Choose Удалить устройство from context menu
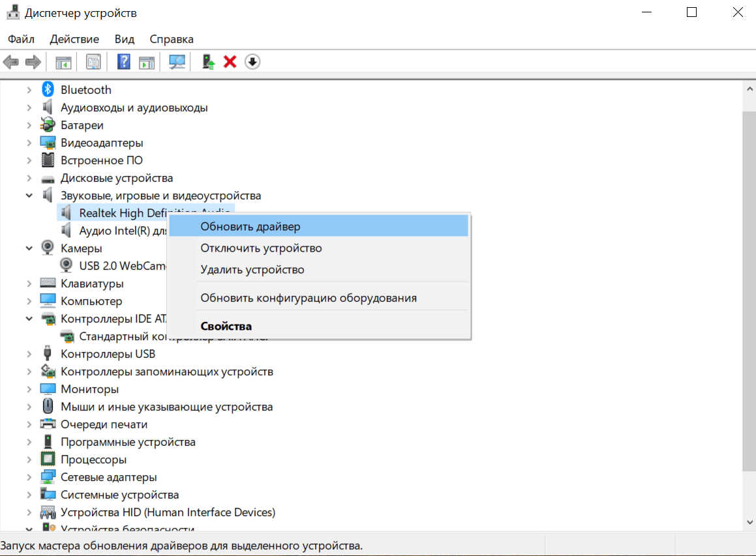This screenshot has width=756, height=556. pos(319,269)
